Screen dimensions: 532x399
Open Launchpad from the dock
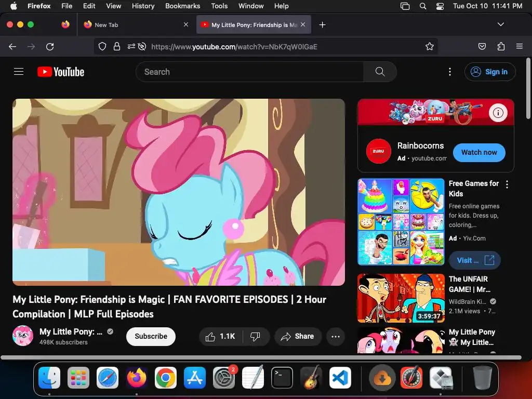[x=78, y=378]
